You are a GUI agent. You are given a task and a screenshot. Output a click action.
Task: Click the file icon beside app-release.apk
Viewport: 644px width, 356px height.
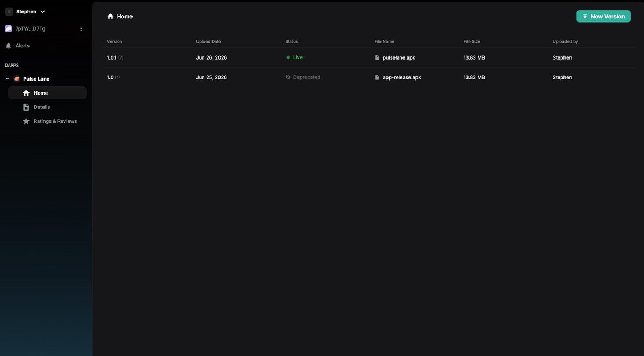377,77
